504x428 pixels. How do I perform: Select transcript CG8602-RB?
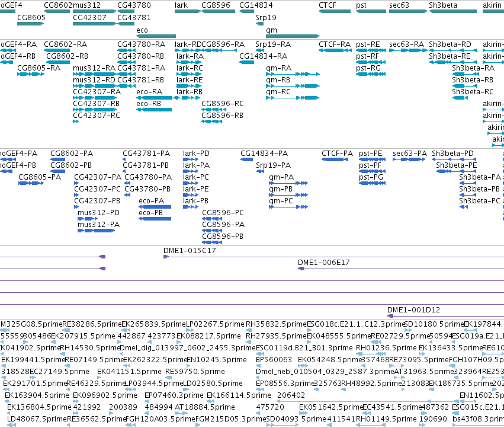point(58,62)
